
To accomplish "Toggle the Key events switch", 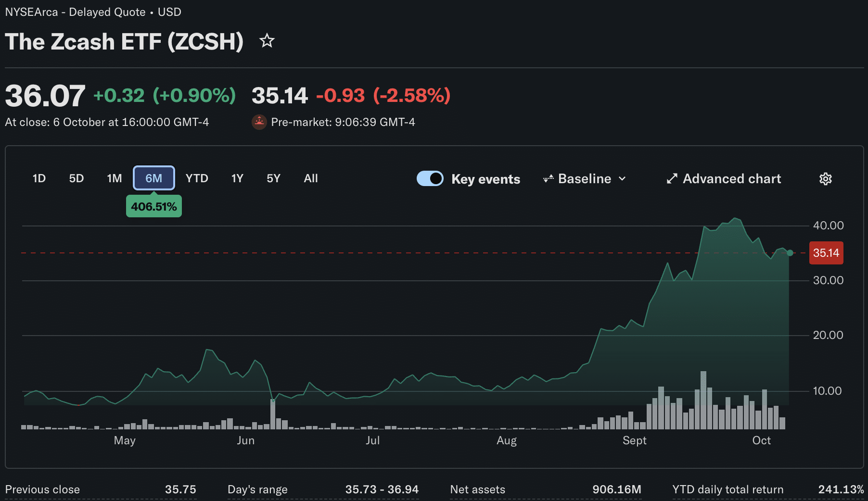I will (x=430, y=178).
